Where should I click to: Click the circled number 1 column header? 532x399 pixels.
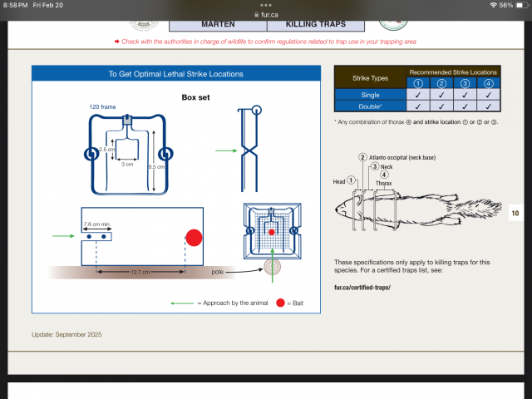point(419,83)
